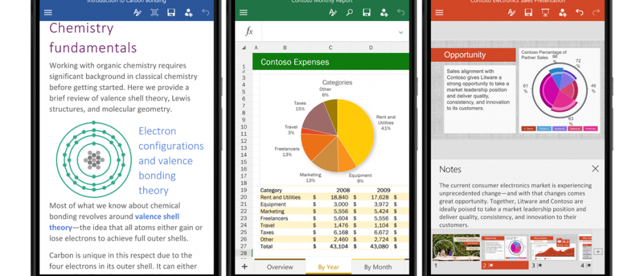Image resolution: width=644 pixels, height=276 pixels.
Task: Select the By Year sheet tab
Action: (x=329, y=267)
